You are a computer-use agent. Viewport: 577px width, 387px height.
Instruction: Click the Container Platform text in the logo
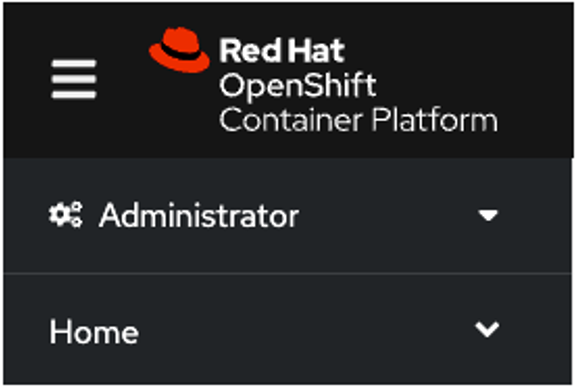[x=359, y=120]
